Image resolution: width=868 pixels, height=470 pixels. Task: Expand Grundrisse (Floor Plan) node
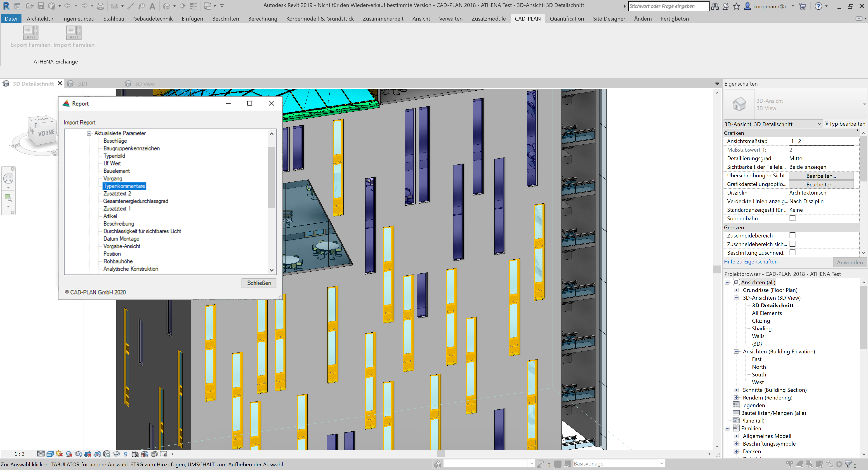[736, 290]
